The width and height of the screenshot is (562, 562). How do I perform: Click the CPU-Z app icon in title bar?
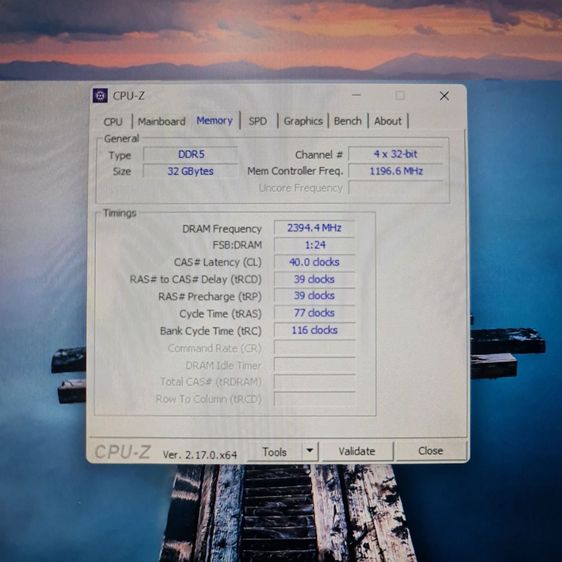(x=100, y=96)
